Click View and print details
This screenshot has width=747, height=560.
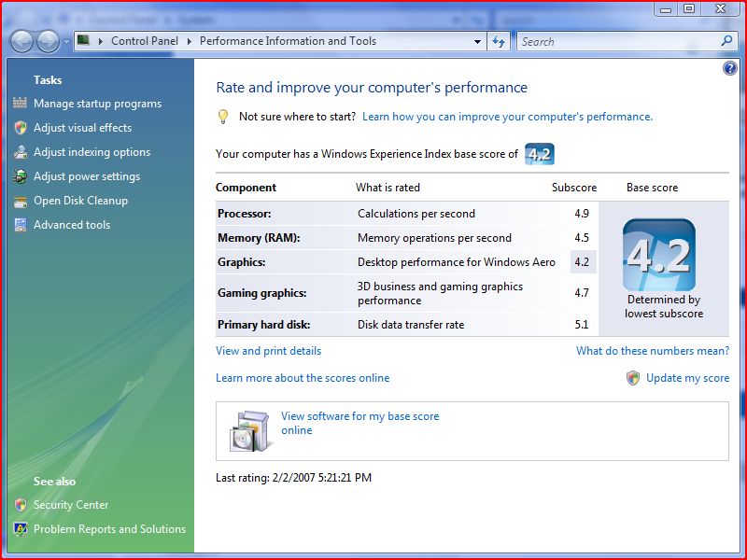268,351
